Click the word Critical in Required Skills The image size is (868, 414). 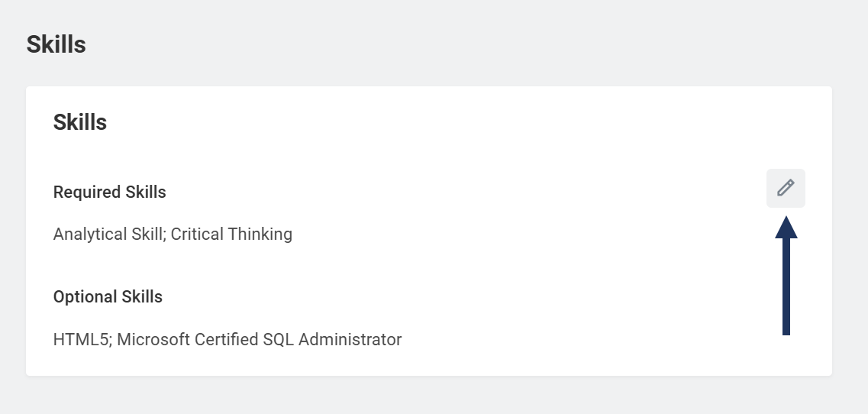click(197, 234)
